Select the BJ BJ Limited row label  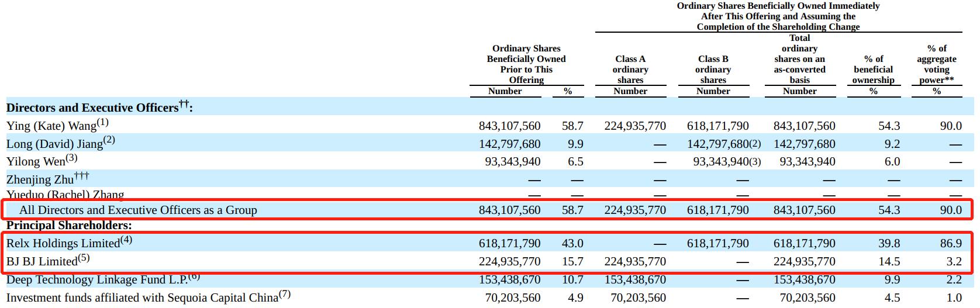point(42,261)
